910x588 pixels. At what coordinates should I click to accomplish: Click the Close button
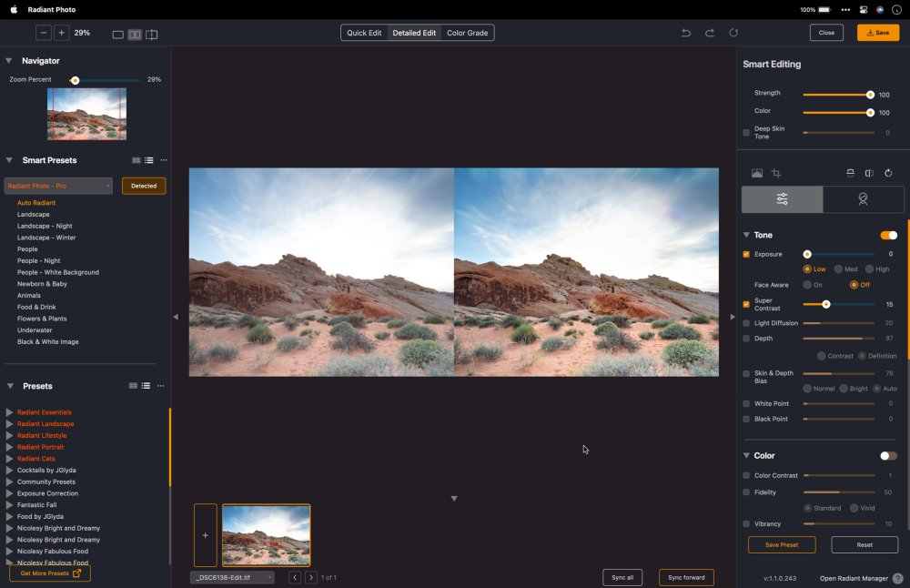tap(826, 33)
